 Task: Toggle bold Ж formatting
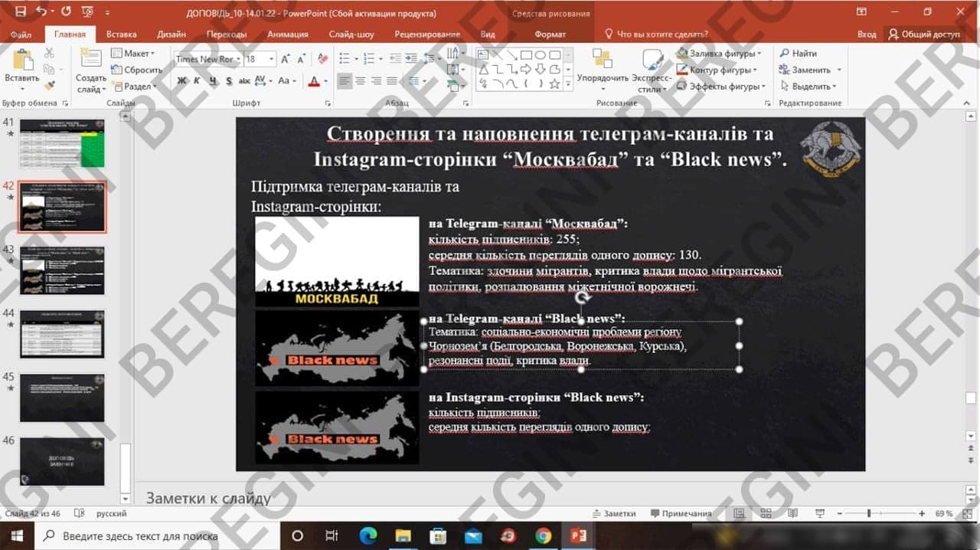point(181,80)
